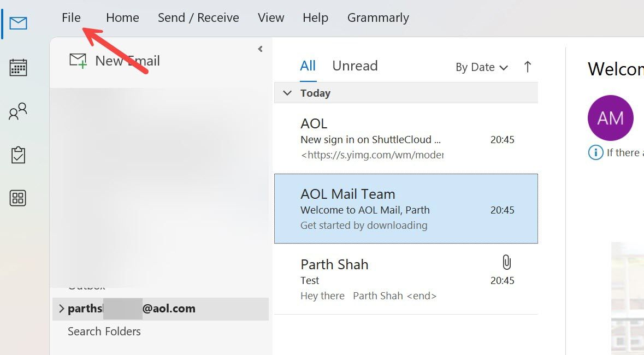Screen dimensions: 644x355
Task: Open the By Date sorting dropdown
Action: click(x=481, y=67)
